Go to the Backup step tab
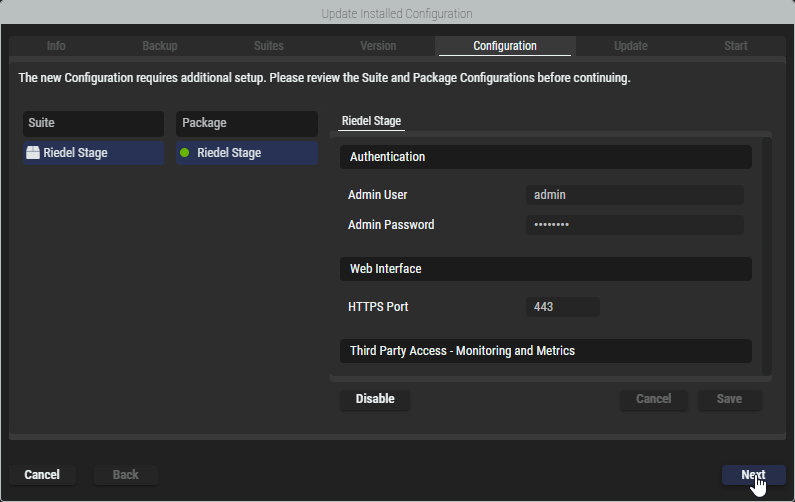Viewport: 795px width, 502px height. 159,46
